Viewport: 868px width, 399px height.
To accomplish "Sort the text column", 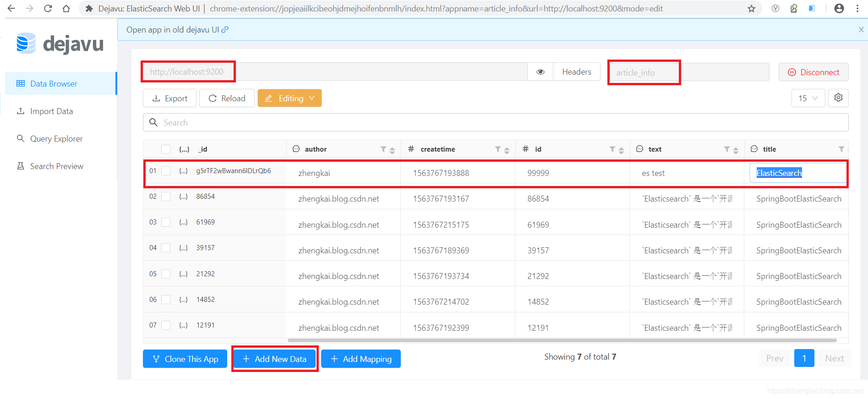I will click(x=736, y=150).
